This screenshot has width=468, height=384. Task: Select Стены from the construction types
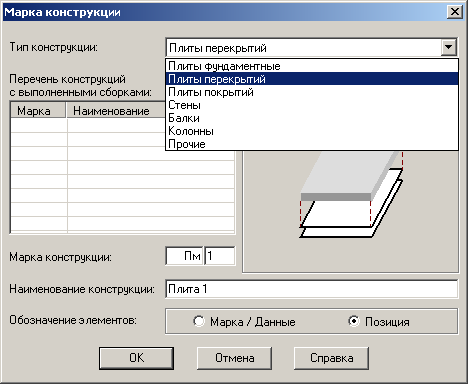click(x=312, y=105)
